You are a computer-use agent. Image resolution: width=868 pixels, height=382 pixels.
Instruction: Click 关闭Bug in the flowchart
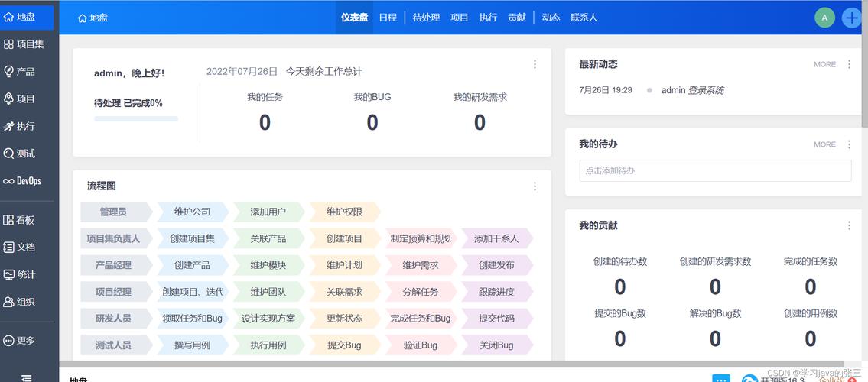coord(496,345)
